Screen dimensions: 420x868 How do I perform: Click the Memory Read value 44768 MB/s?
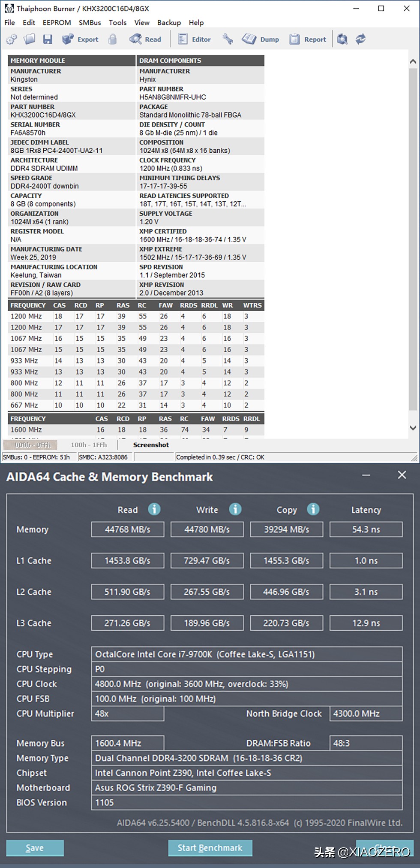point(128,529)
